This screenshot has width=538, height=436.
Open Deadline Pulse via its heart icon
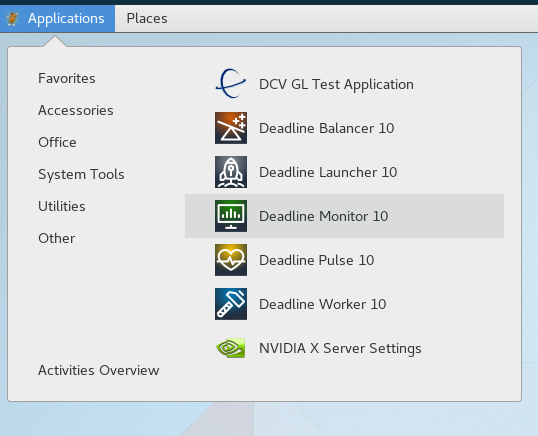tap(231, 260)
